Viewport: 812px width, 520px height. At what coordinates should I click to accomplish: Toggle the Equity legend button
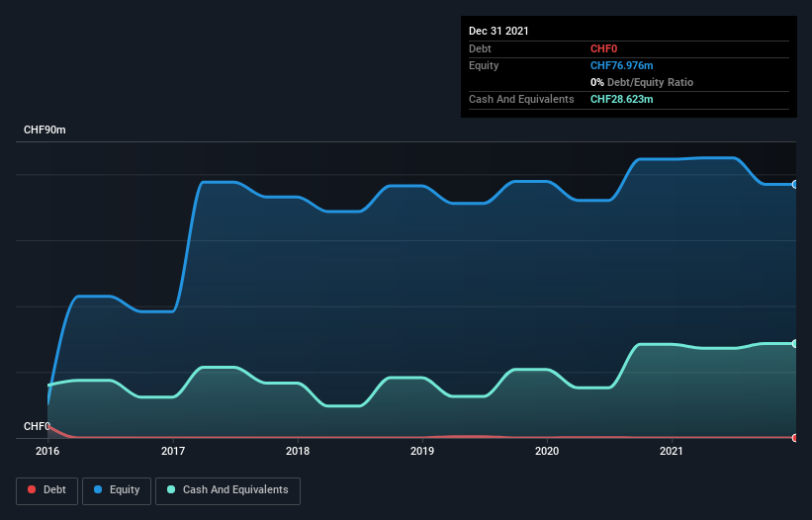pos(117,490)
